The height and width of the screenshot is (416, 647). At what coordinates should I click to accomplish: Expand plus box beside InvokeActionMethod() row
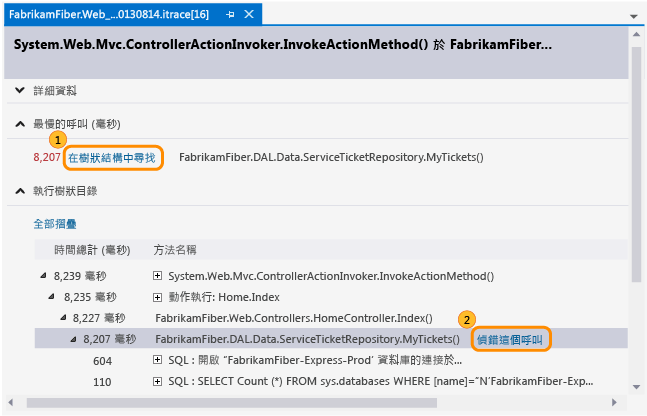[x=157, y=276]
